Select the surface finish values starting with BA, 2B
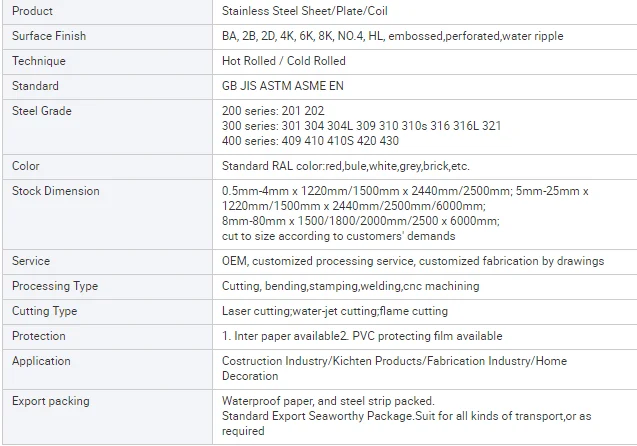This screenshot has height=446, width=637. pyautogui.click(x=392, y=36)
